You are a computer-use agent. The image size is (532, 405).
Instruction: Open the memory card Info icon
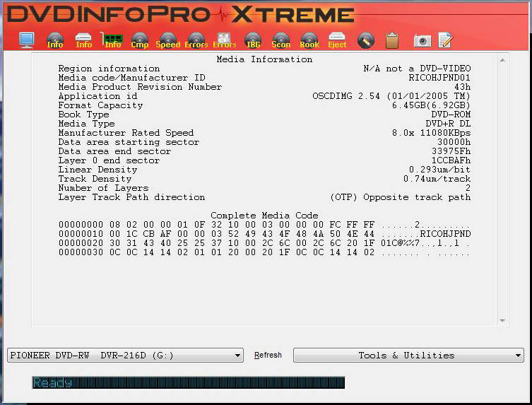[x=112, y=41]
